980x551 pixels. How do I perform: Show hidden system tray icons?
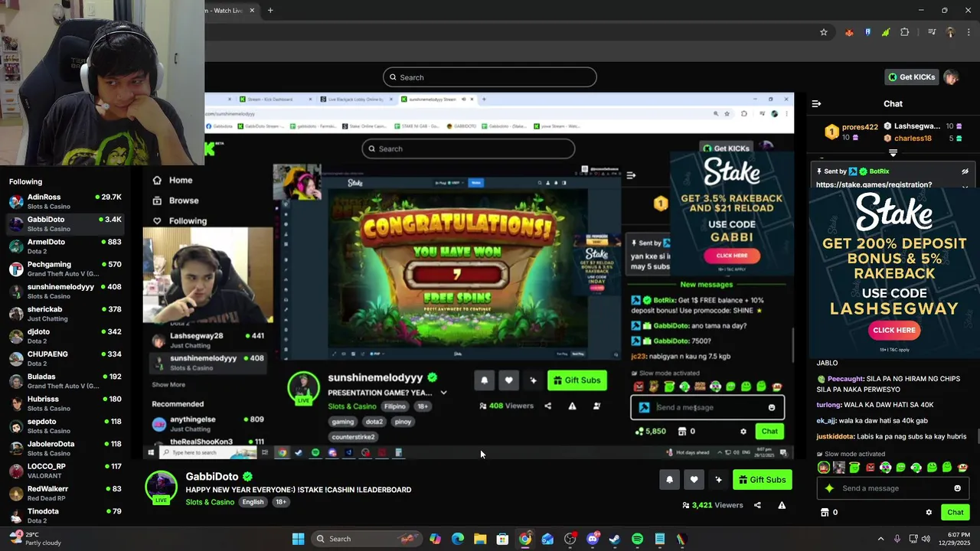(x=880, y=539)
